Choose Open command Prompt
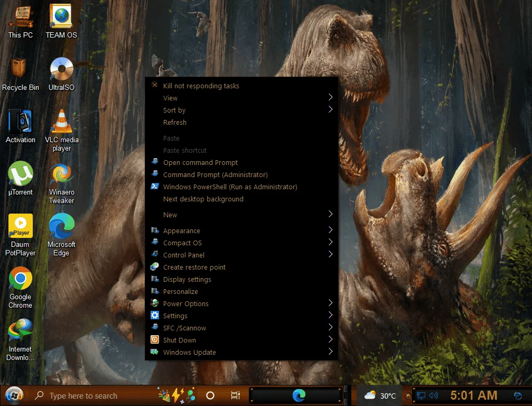 [241, 163]
